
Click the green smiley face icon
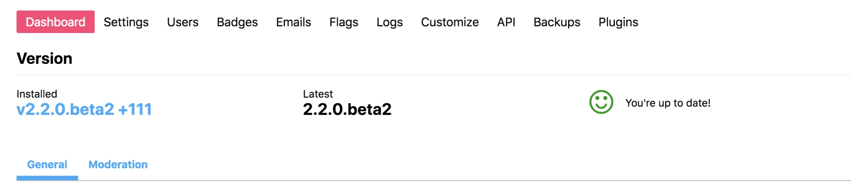tap(601, 102)
